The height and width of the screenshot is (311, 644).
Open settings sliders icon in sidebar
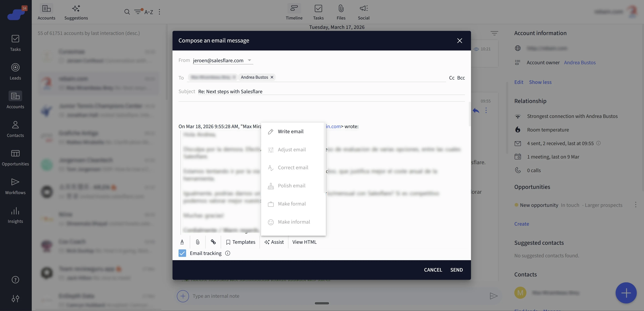[15, 299]
